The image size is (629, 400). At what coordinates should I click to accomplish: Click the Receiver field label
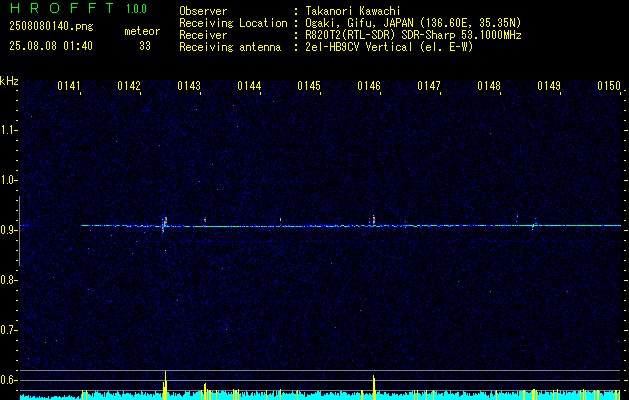click(x=203, y=35)
